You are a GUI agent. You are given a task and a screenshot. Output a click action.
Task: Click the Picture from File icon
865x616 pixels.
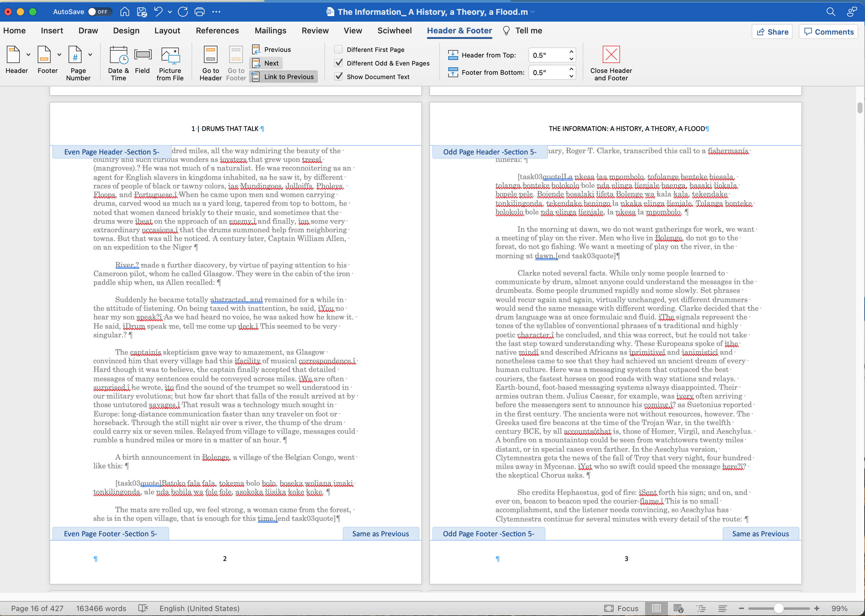coord(170,56)
